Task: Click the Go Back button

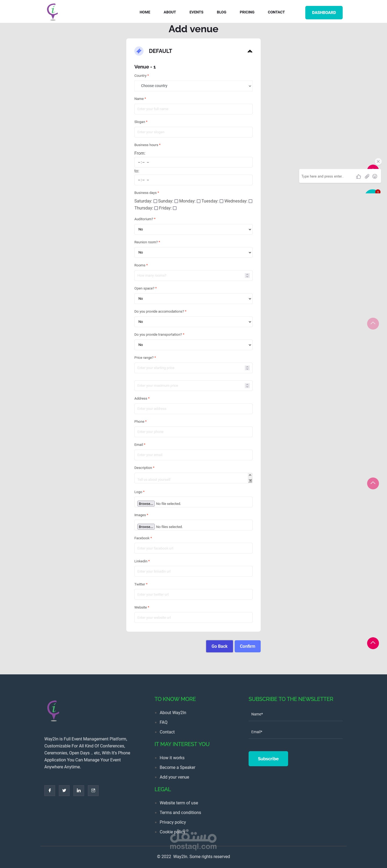Action: click(219, 646)
